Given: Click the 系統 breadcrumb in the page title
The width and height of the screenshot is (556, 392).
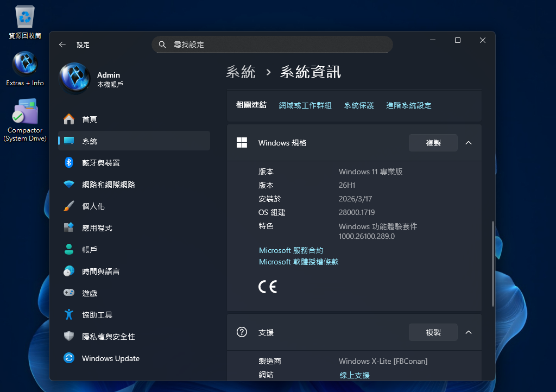Looking at the screenshot, I should (241, 72).
